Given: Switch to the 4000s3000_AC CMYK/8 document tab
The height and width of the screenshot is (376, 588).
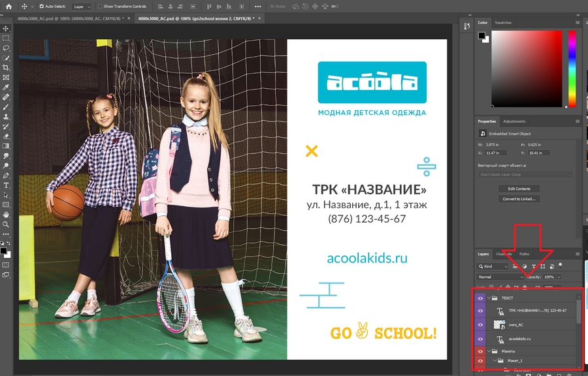Looking at the screenshot, I should [71, 18].
